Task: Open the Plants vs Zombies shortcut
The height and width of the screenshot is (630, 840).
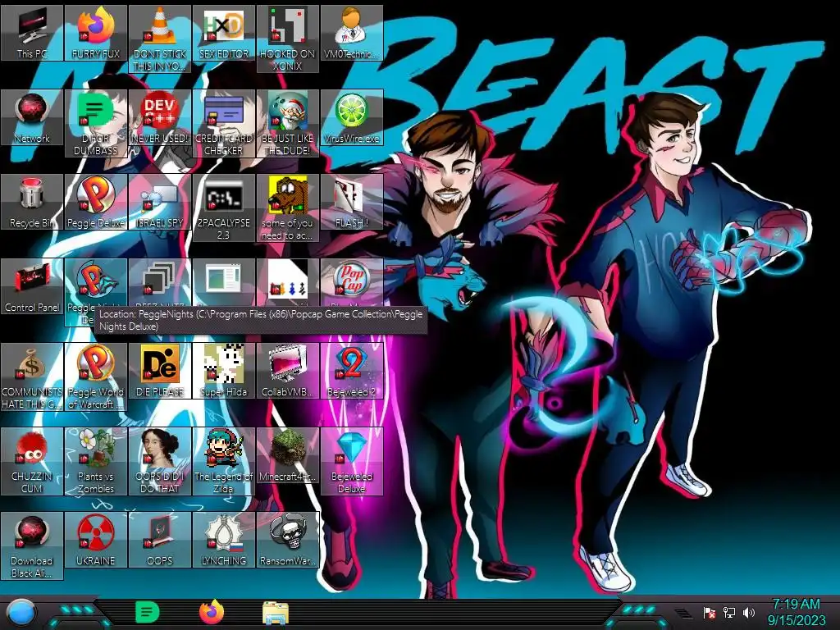Action: 96,462
